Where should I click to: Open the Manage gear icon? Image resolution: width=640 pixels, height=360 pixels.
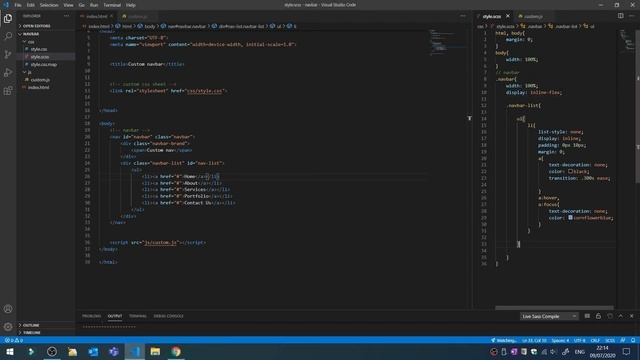click(x=8, y=327)
